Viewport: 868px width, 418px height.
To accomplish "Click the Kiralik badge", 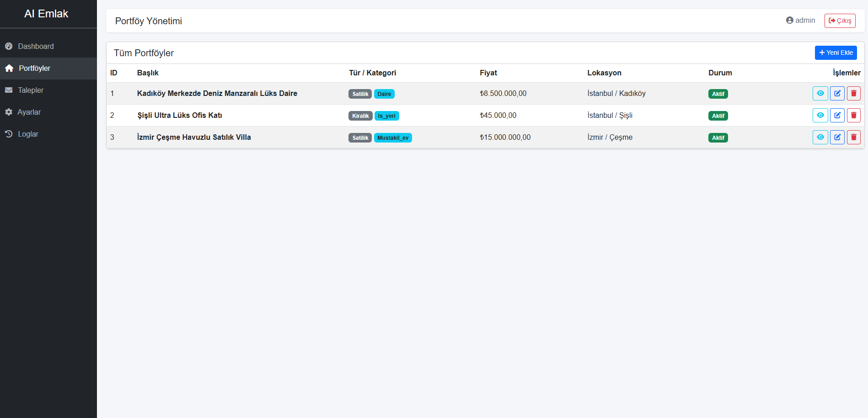I will [360, 116].
